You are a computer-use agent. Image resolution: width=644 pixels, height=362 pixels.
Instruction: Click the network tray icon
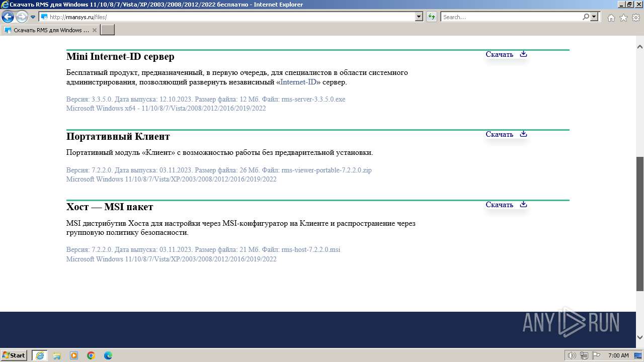click(x=584, y=355)
